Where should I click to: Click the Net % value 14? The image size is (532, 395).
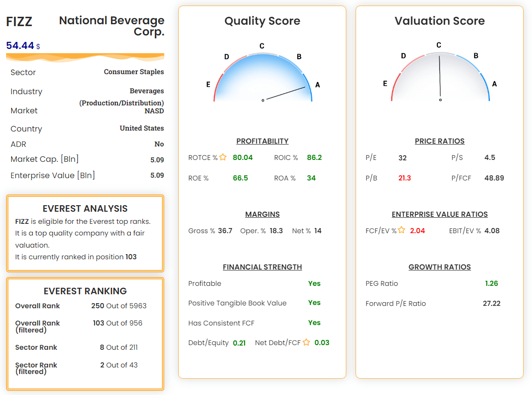click(x=318, y=230)
